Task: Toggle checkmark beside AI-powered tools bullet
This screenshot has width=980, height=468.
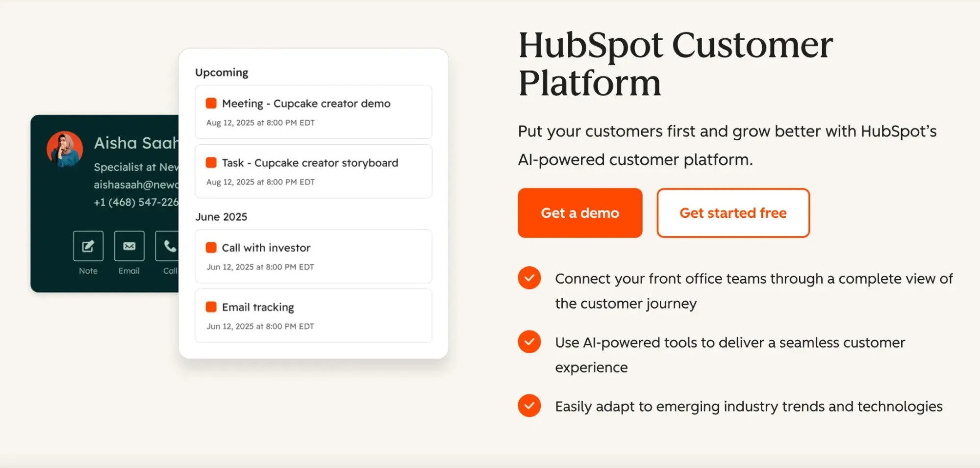Action: point(529,342)
